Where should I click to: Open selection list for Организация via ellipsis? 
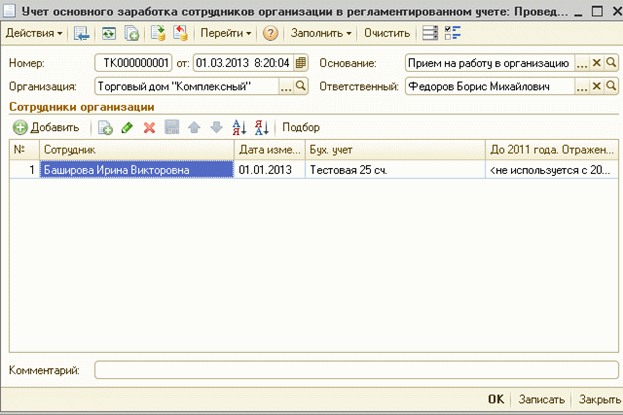tap(286, 87)
